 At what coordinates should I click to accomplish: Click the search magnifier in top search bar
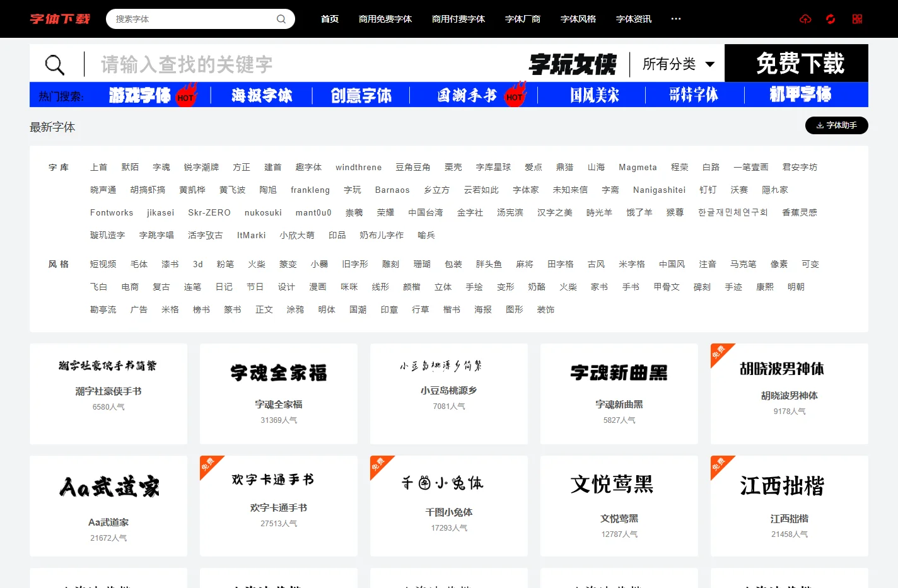click(281, 19)
